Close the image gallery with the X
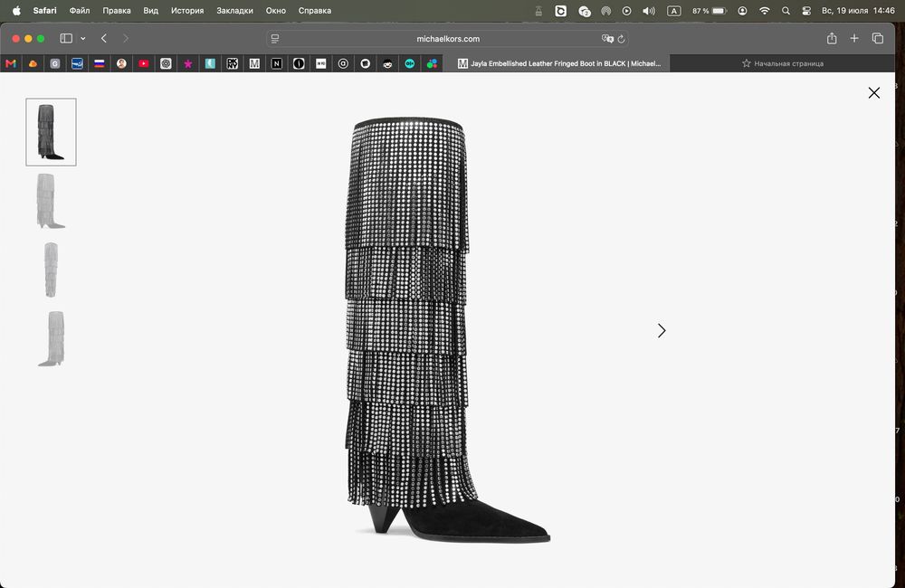This screenshot has height=588, width=905. (x=874, y=93)
